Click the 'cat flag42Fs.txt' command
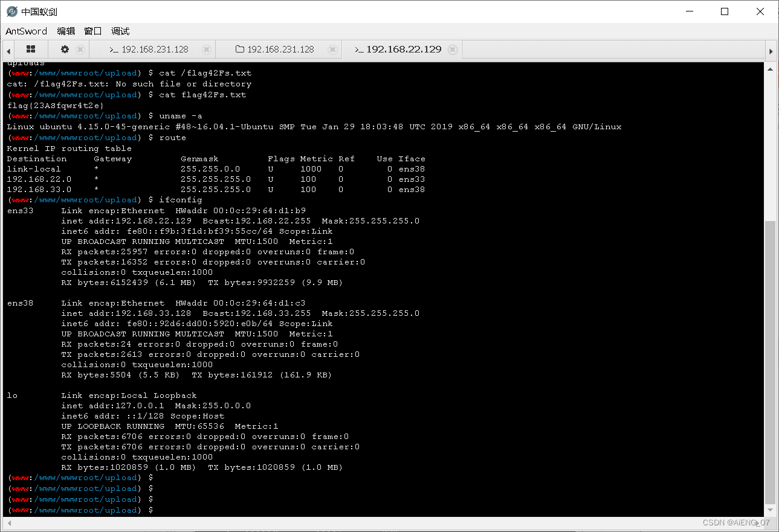Image resolution: width=779 pixels, height=532 pixels. 202,95
